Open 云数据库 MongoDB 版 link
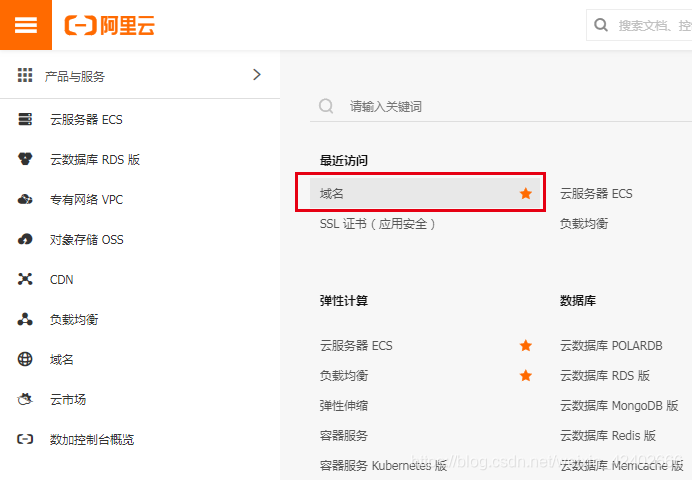 point(619,405)
